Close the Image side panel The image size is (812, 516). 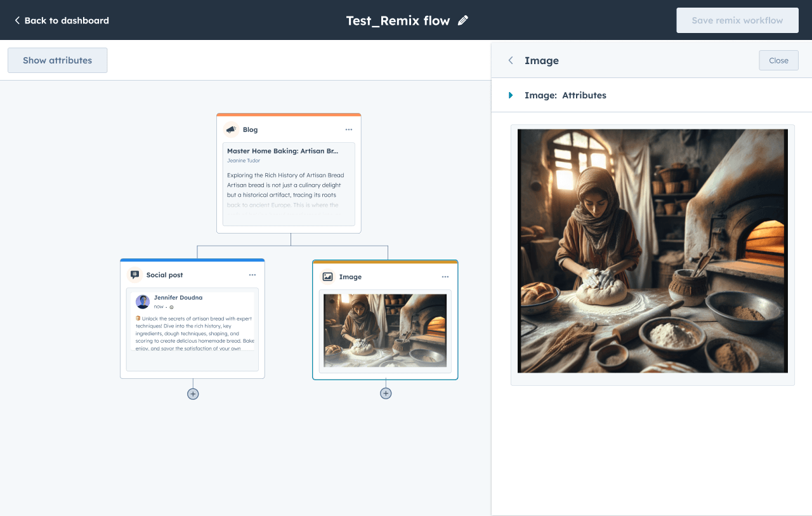click(778, 60)
